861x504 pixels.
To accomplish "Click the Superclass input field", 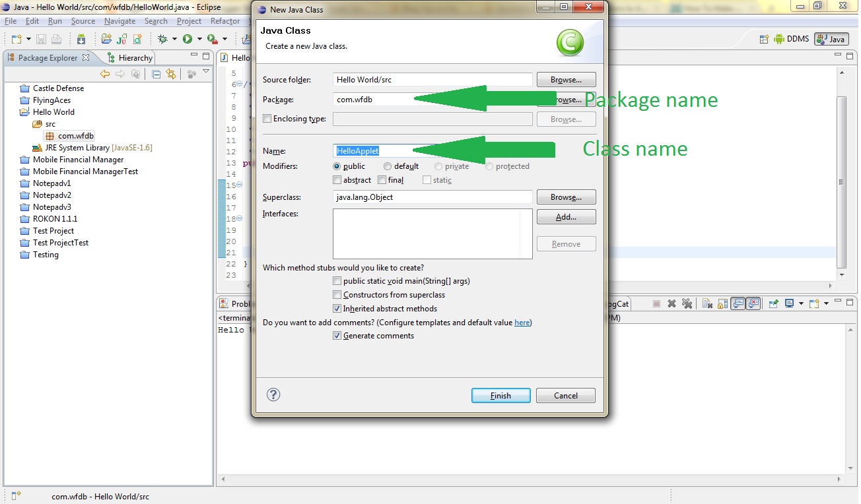I will coord(432,197).
